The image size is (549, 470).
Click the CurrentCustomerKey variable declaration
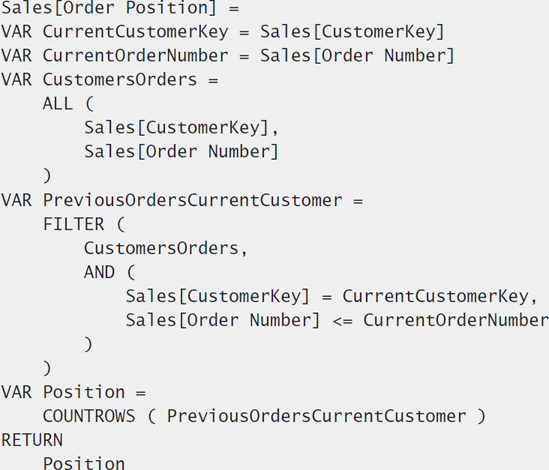pyautogui.click(x=223, y=32)
